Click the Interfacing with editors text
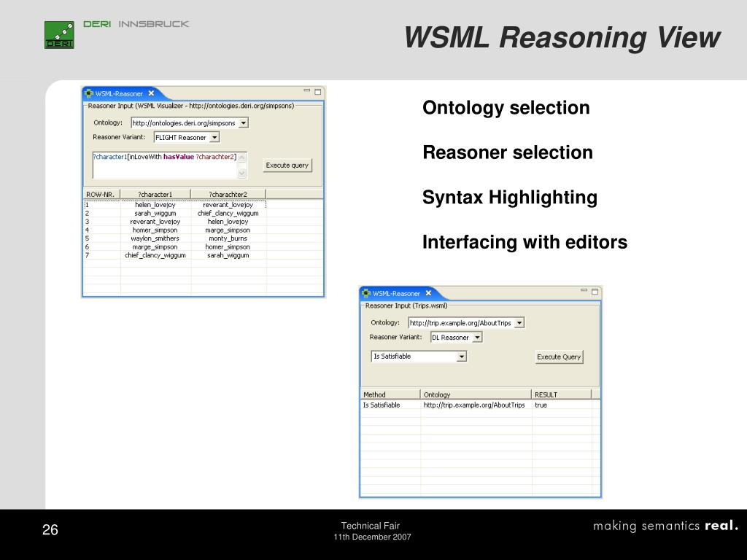747x560 pixels. coord(525,242)
